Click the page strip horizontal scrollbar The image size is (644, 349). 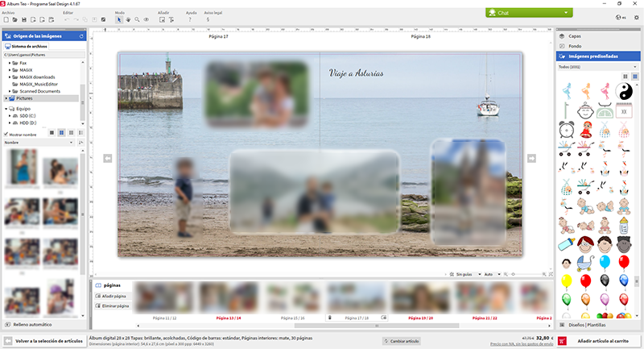[x=377, y=326]
